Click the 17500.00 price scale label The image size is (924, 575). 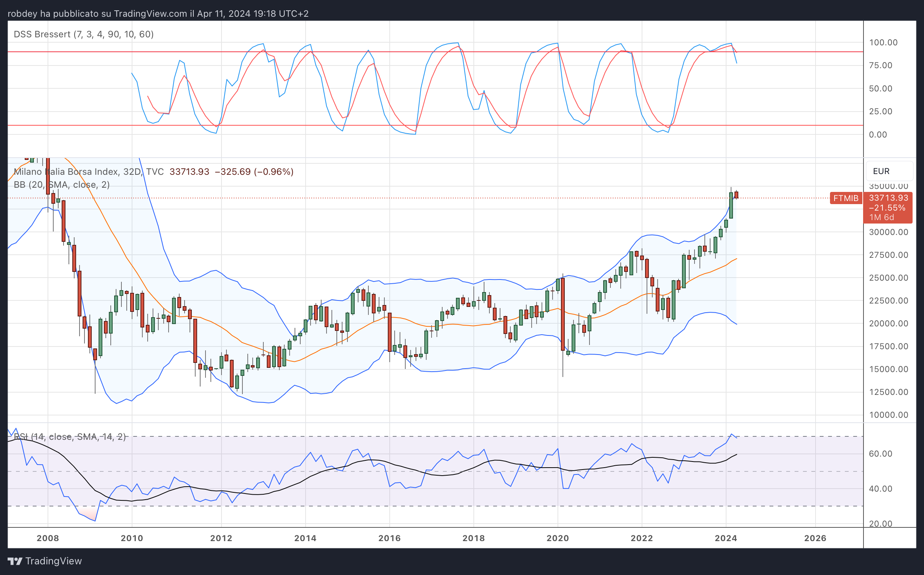pos(889,346)
